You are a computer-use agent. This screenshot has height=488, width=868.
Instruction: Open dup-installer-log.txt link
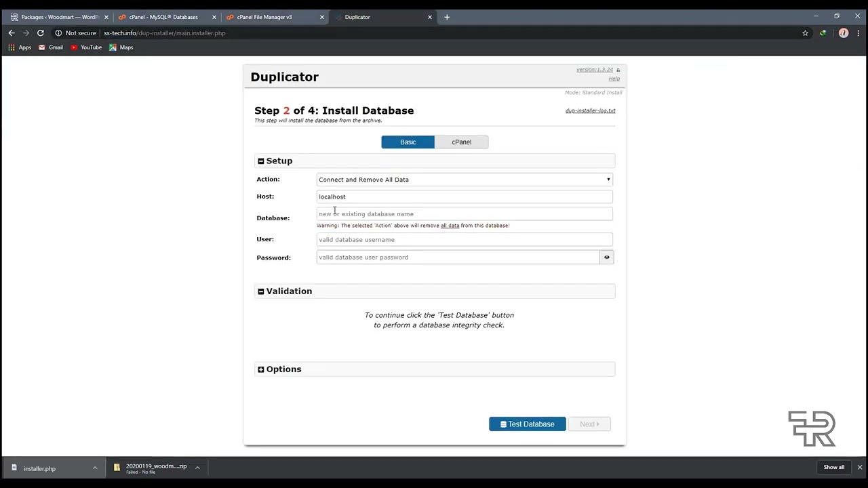coord(591,110)
